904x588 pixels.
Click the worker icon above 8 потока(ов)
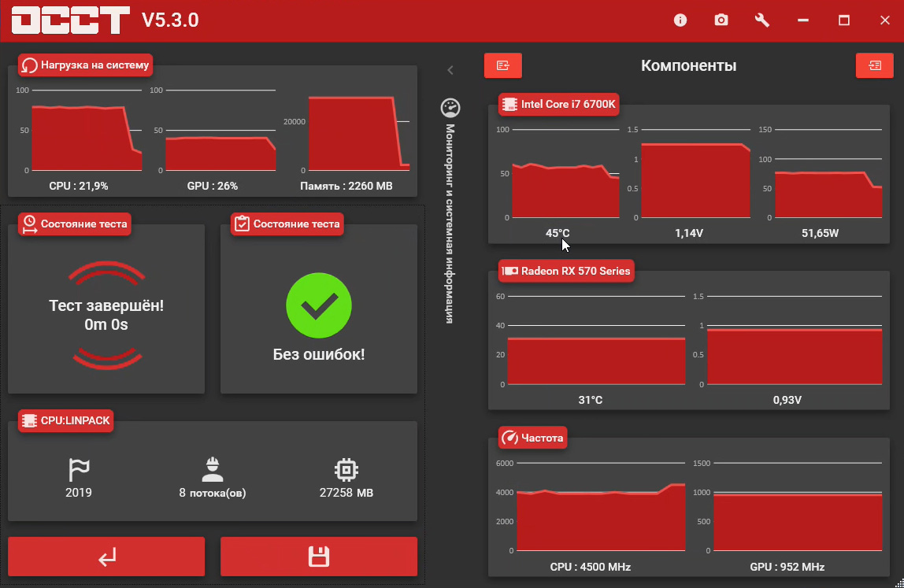click(212, 469)
